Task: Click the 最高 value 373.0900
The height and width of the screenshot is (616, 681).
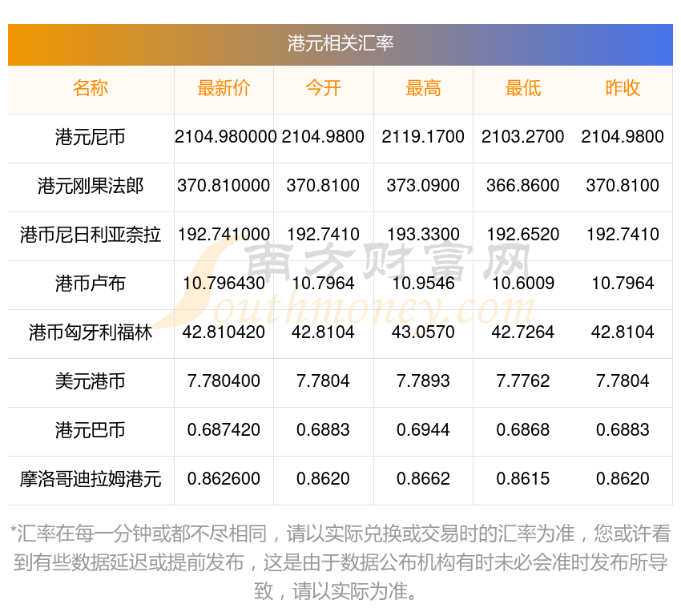Action: click(423, 186)
